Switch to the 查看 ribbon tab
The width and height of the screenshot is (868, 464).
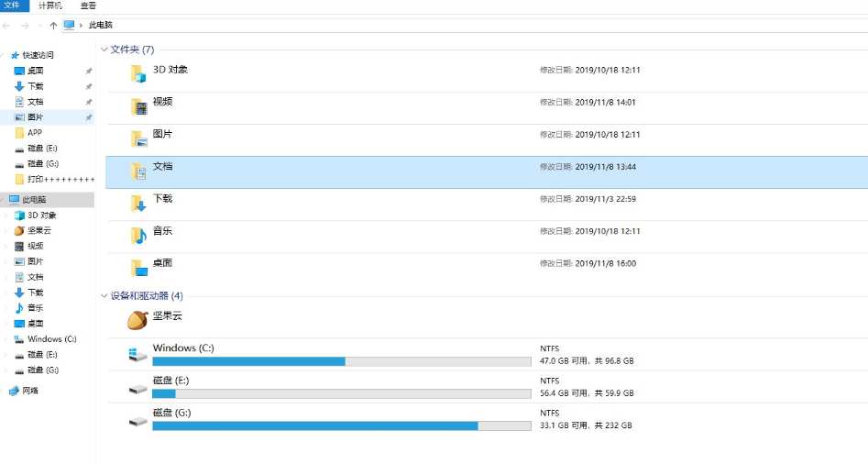pyautogui.click(x=88, y=6)
